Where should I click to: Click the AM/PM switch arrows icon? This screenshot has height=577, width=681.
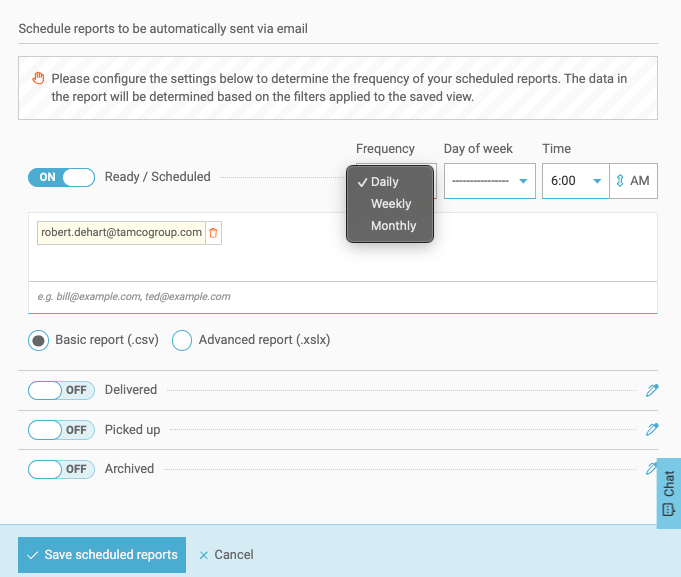(620, 181)
